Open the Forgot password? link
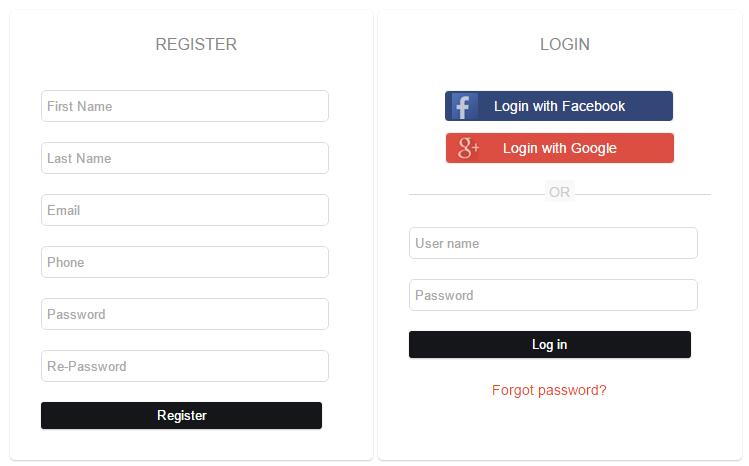The image size is (749, 466). coord(549,390)
